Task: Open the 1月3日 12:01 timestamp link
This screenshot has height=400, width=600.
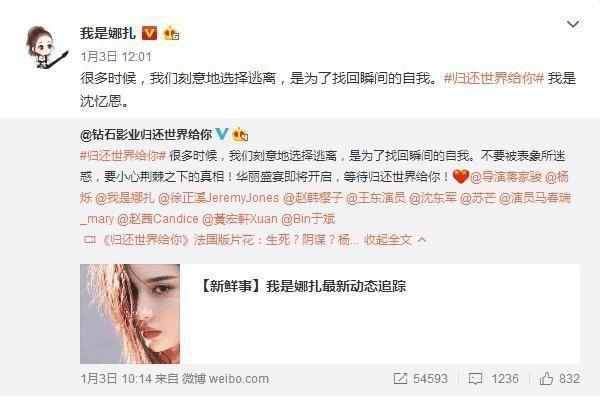Action: (116, 57)
